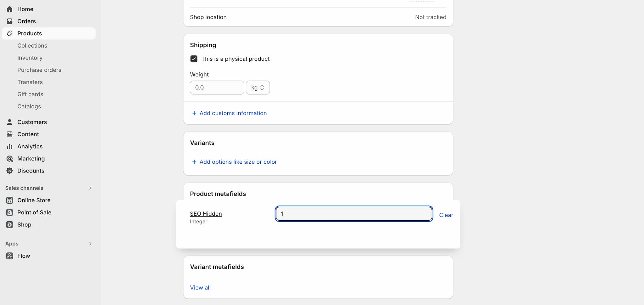Click "Add customs information" link
The width and height of the screenshot is (644, 305).
[233, 113]
